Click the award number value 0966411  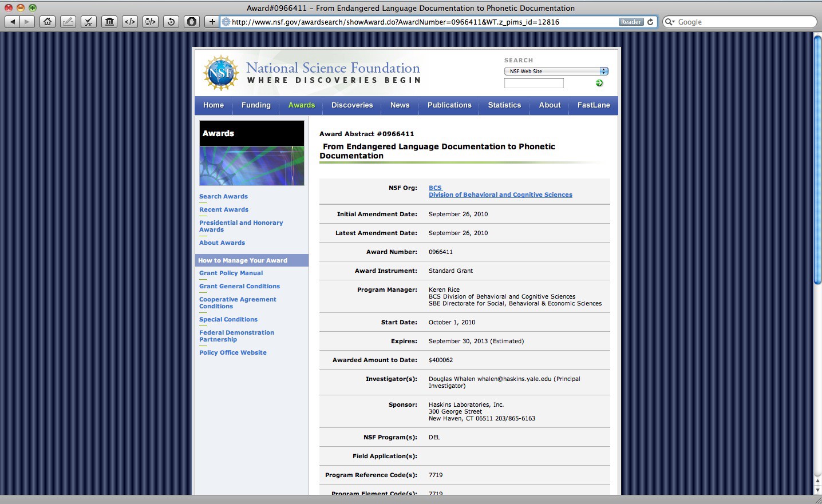(441, 252)
